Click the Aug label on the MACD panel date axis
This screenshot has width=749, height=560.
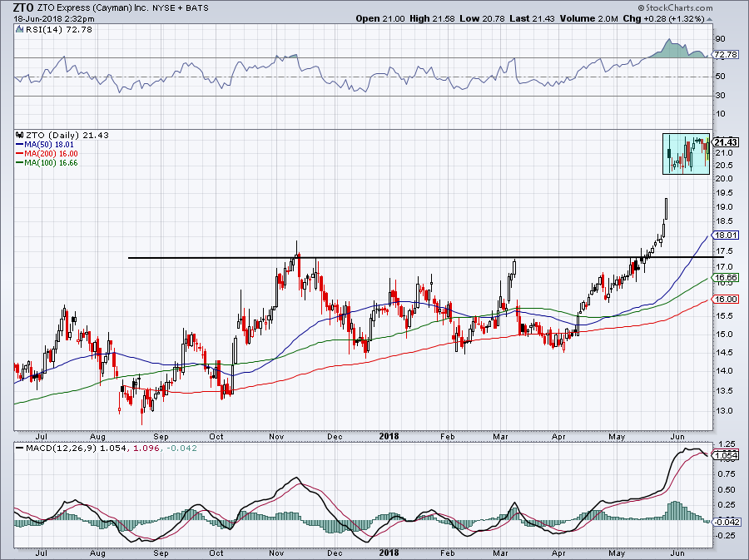pos(97,553)
